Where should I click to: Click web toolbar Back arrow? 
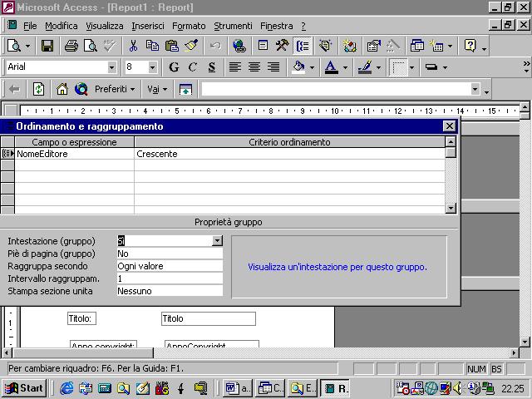pyautogui.click(x=14, y=89)
